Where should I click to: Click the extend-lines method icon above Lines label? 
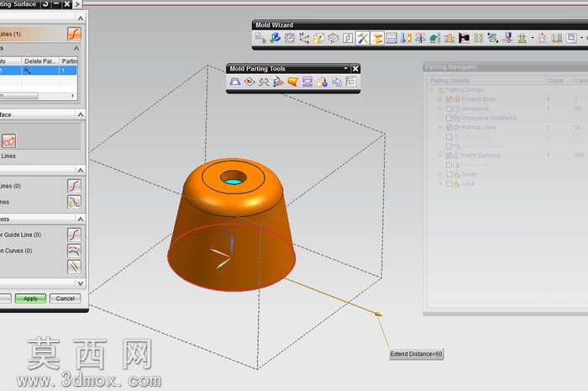coord(9,141)
